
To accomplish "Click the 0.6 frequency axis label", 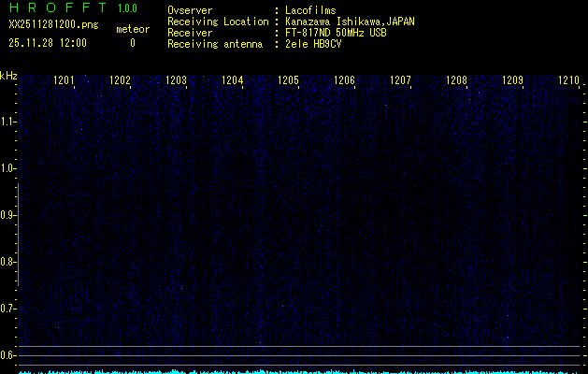I will pyautogui.click(x=8, y=355).
